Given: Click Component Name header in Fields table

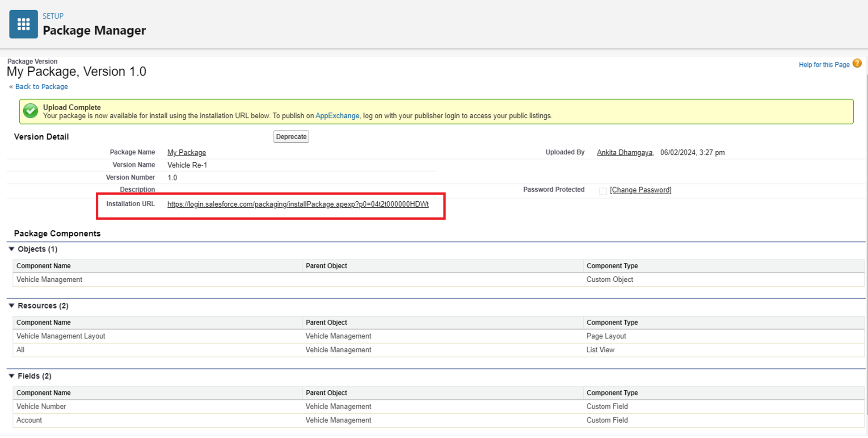Looking at the screenshot, I should pos(44,393).
